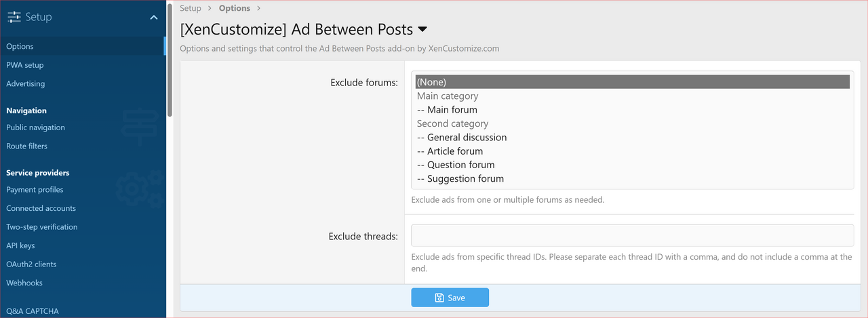Open Route filters page

tap(27, 146)
